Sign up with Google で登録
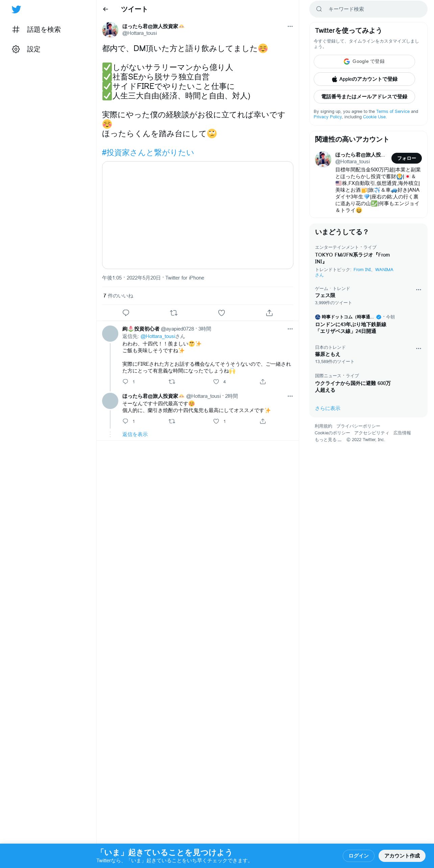Image resolution: width=434 pixels, height=868 pixels. 364,62
